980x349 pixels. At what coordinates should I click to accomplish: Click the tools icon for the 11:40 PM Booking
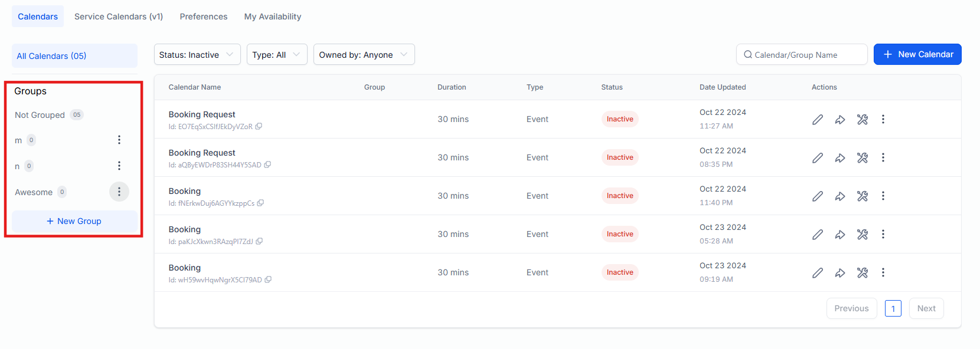(862, 196)
